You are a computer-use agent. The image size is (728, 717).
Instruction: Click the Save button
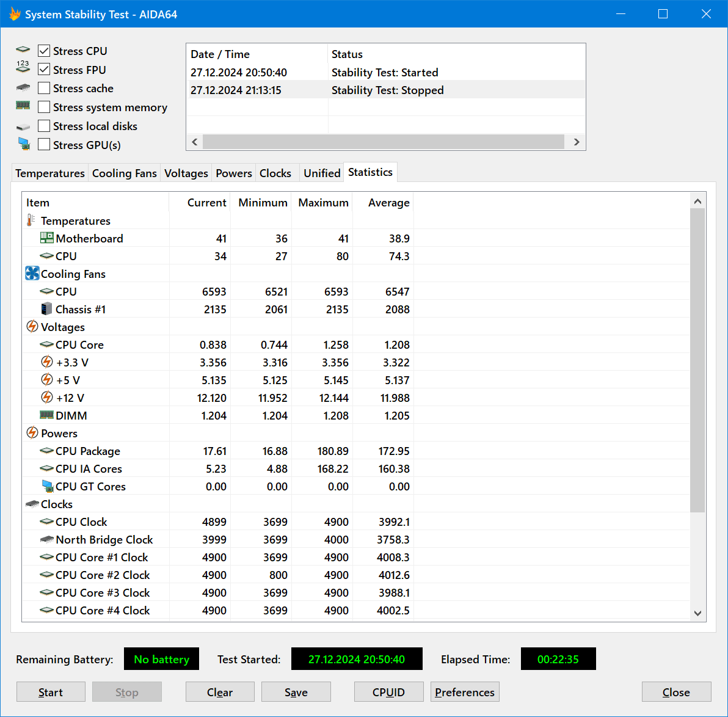point(296,692)
